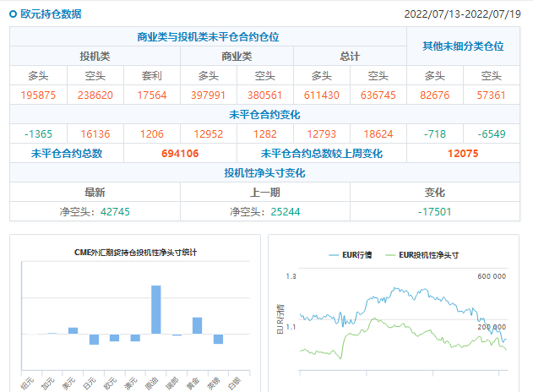Click the date range 2022/07/13-2022/07/19

[463, 14]
